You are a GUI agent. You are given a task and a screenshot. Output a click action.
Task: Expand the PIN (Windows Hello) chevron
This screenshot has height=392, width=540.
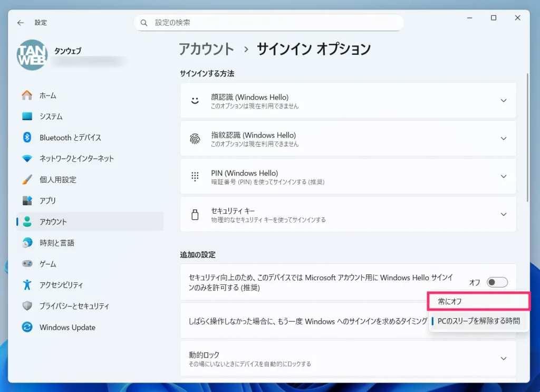pyautogui.click(x=504, y=176)
